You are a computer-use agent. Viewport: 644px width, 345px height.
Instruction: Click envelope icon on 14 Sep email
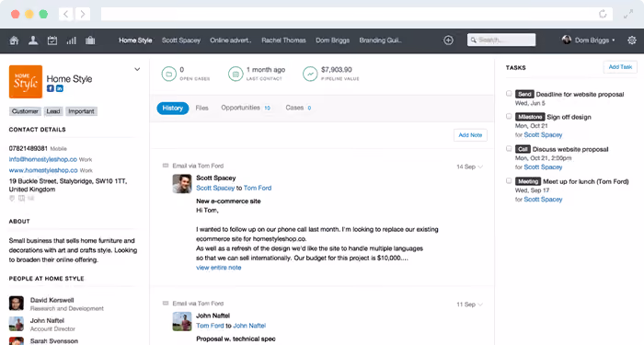pos(166,166)
